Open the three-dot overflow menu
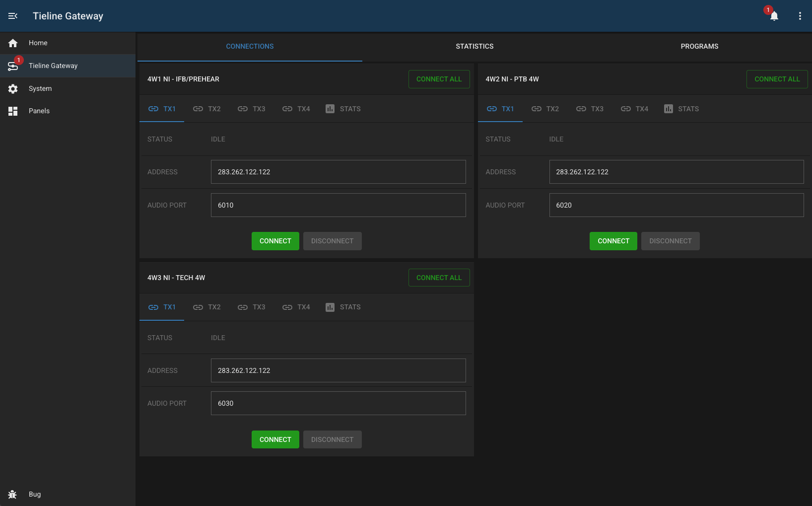 click(x=800, y=15)
